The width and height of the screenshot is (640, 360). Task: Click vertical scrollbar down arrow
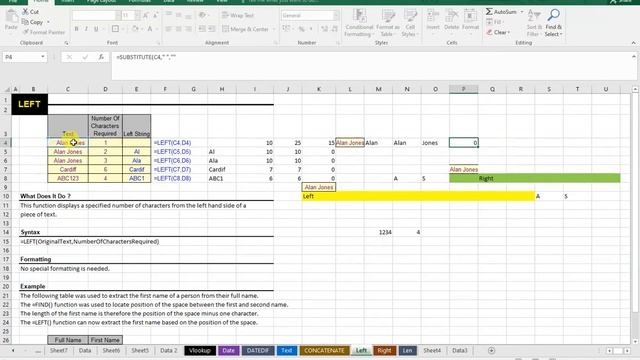[x=635, y=341]
